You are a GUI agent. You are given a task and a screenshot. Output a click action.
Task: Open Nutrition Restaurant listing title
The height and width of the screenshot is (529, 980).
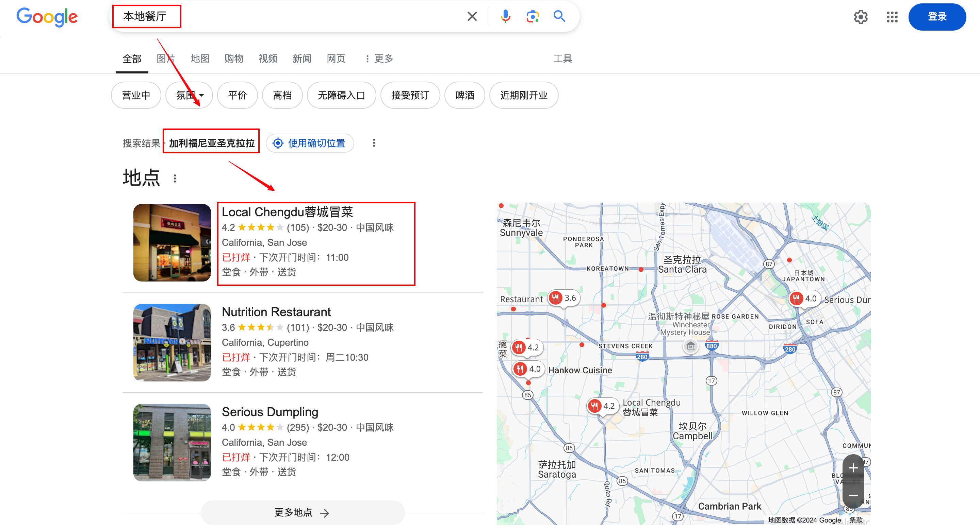click(x=276, y=312)
